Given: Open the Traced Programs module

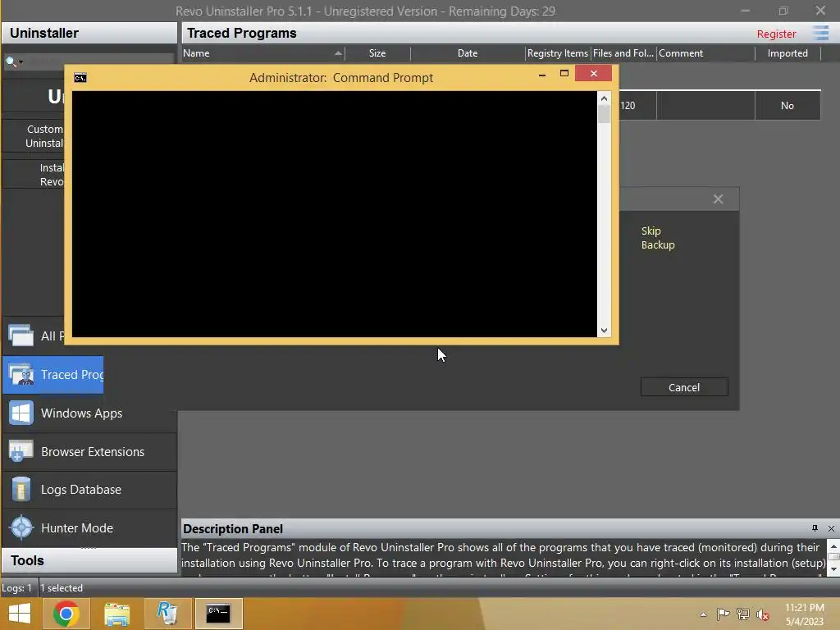Looking at the screenshot, I should [x=53, y=374].
